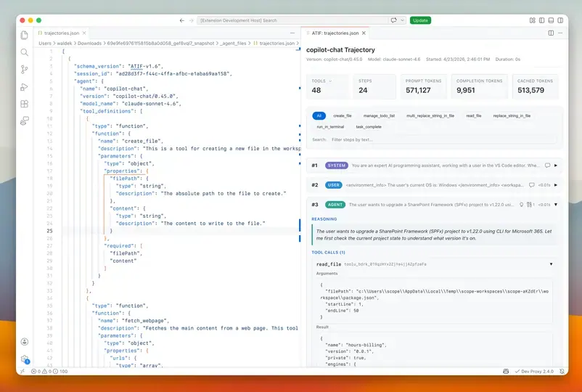Click lightbulb reasoning icon on step #3
Viewport: 582px width, 392px height.
pos(521,205)
